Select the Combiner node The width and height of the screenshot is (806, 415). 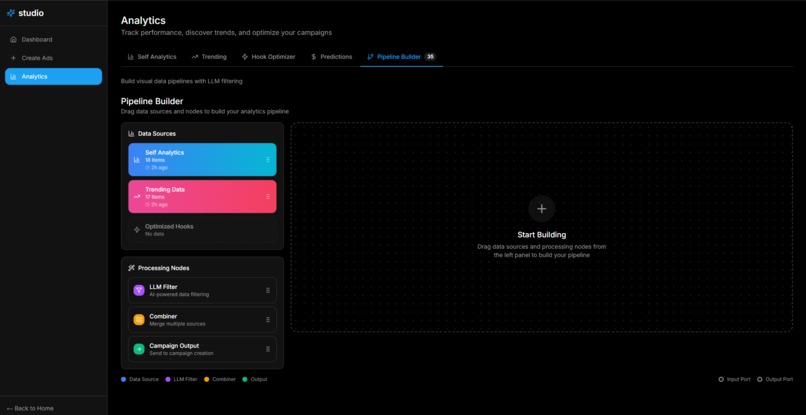point(202,320)
